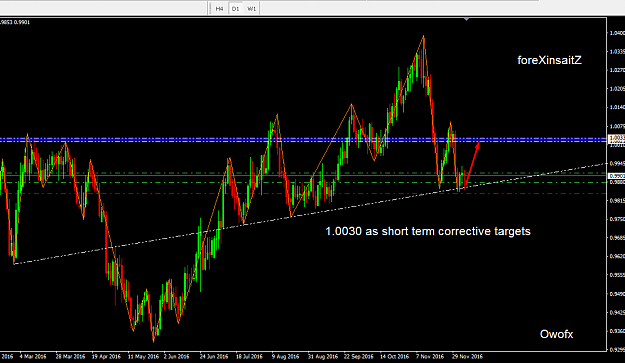Viewport: 625px width, 364px height.
Task: Click the '11 May 2016' date label
Action: click(143, 356)
